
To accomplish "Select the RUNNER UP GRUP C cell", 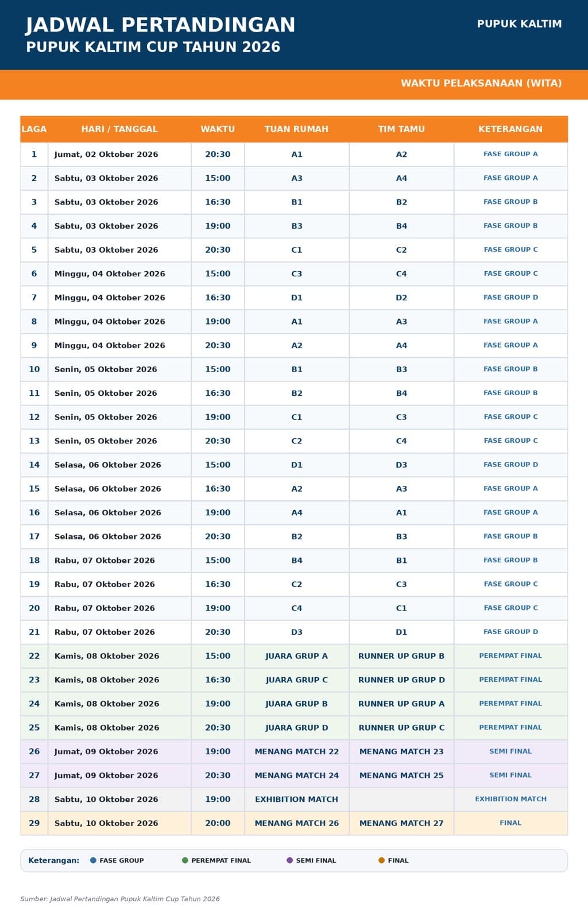I will (401, 728).
